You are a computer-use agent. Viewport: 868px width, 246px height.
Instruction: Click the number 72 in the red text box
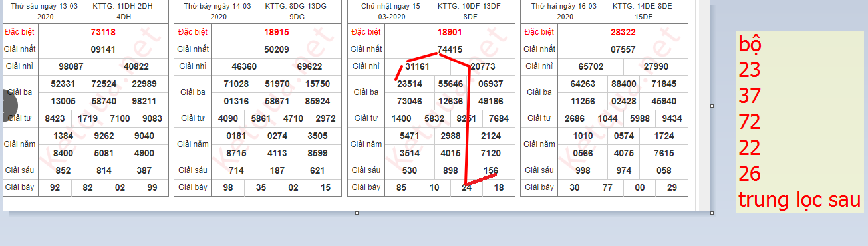click(x=750, y=122)
